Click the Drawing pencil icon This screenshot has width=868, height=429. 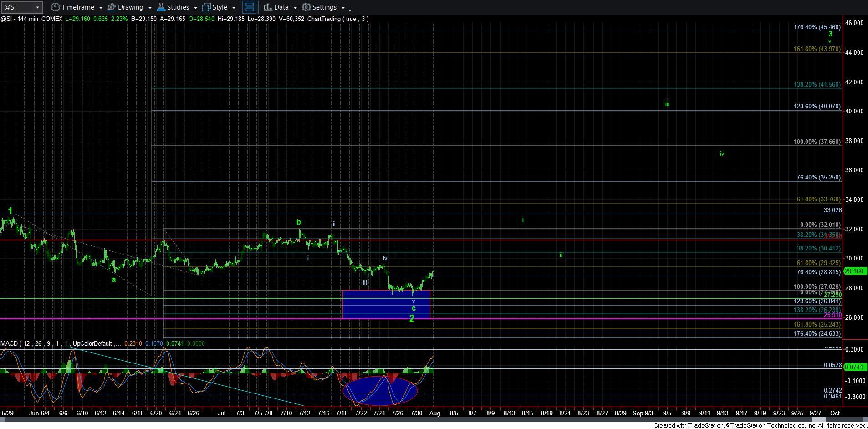tap(112, 7)
